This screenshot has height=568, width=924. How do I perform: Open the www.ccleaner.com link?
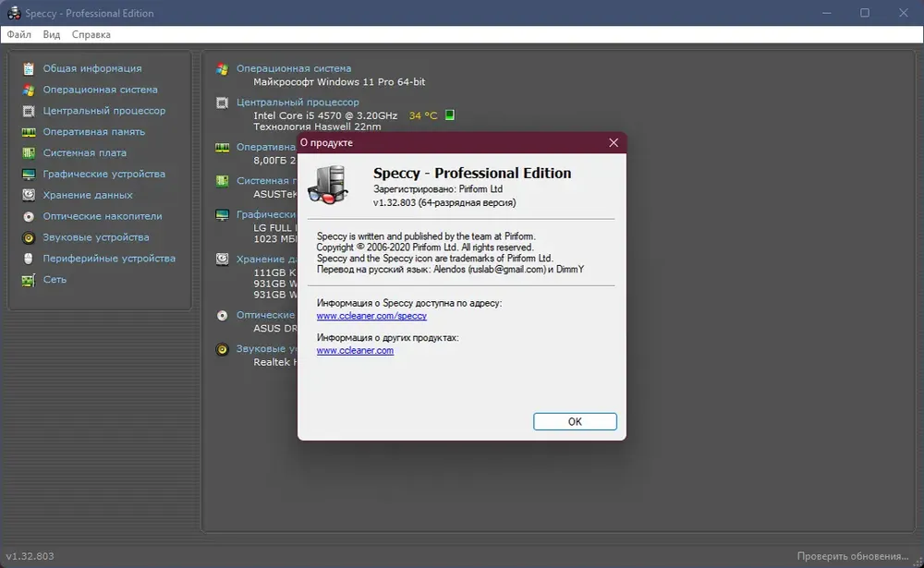coord(355,351)
